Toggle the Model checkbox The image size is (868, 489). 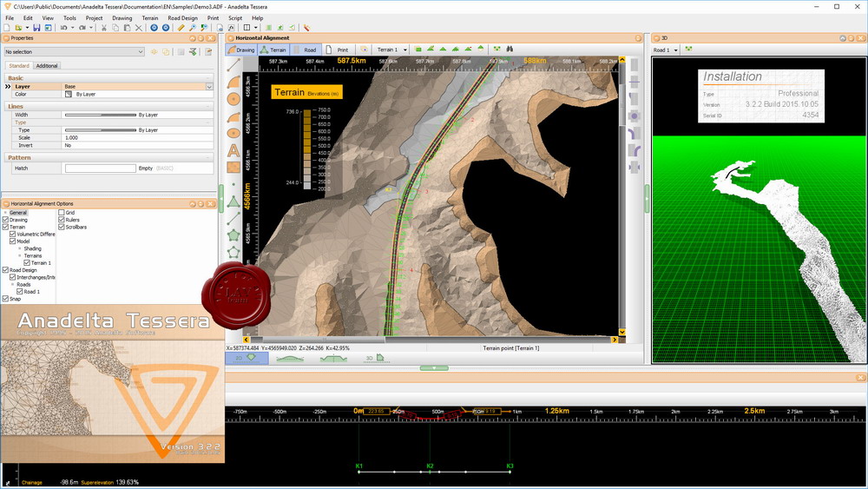(x=13, y=241)
